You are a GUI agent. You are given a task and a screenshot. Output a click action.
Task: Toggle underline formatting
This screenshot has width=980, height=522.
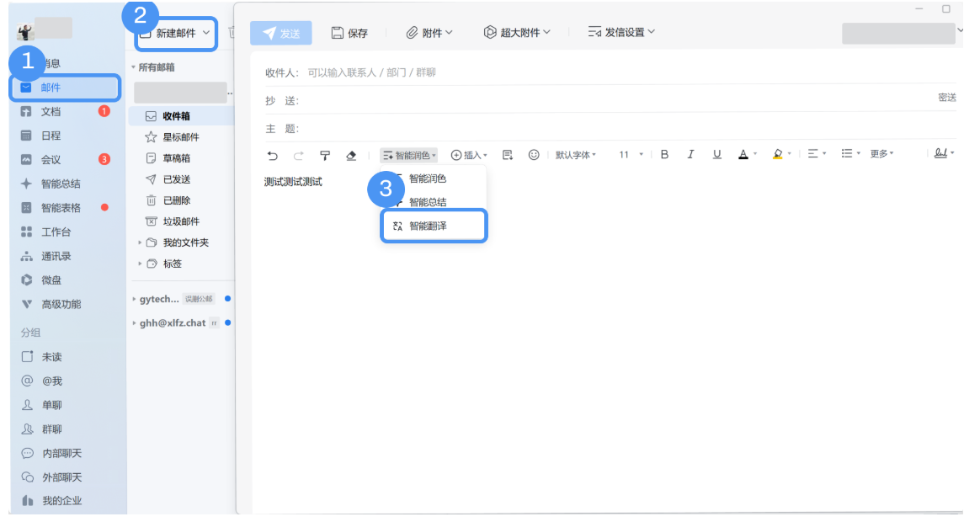tap(716, 154)
